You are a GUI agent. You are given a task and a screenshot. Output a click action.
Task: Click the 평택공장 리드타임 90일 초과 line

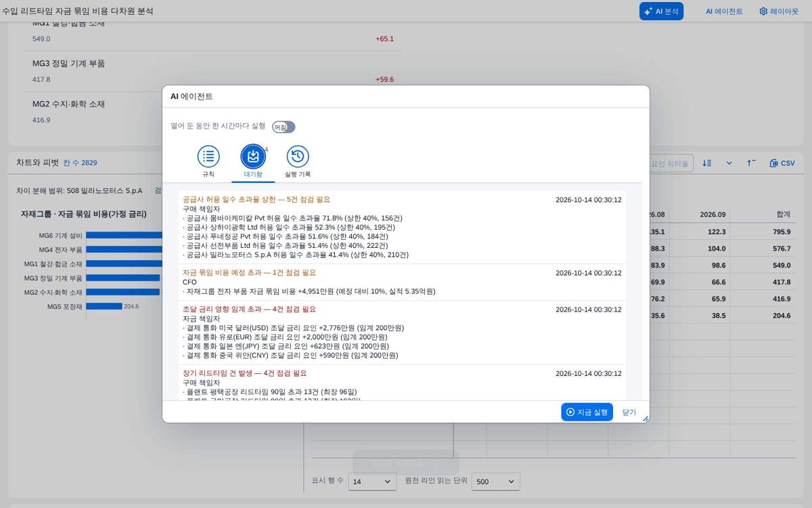coord(269,392)
